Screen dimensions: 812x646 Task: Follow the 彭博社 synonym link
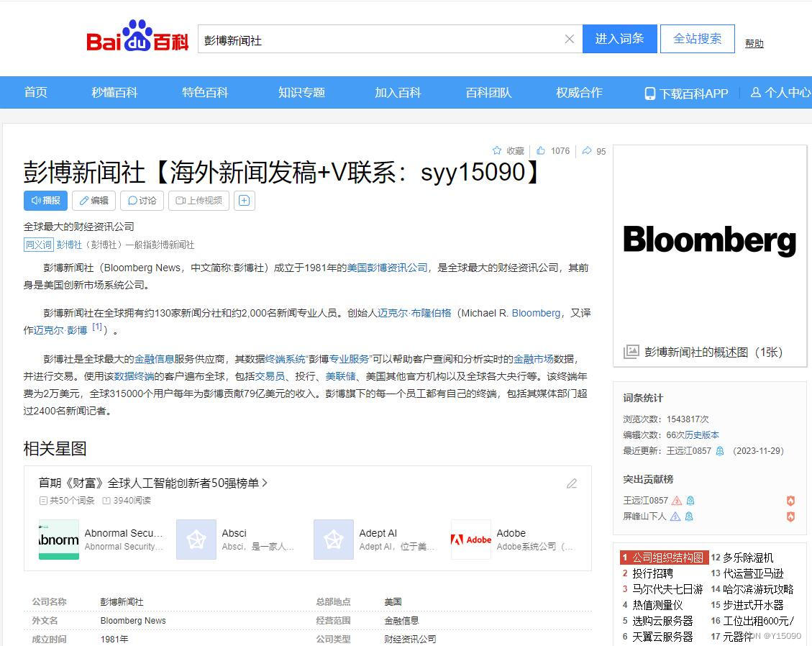[x=69, y=245]
